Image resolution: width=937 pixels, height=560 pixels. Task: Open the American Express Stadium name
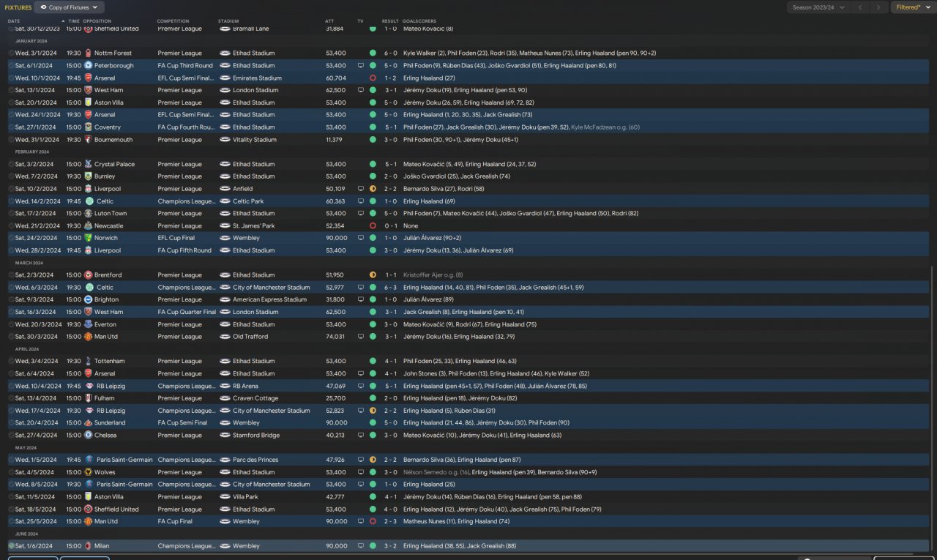(x=269, y=299)
